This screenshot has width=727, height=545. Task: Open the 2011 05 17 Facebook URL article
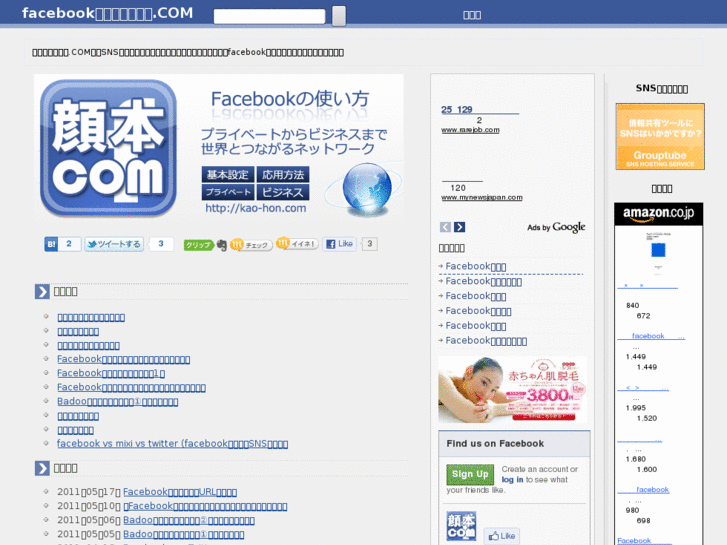click(x=180, y=492)
